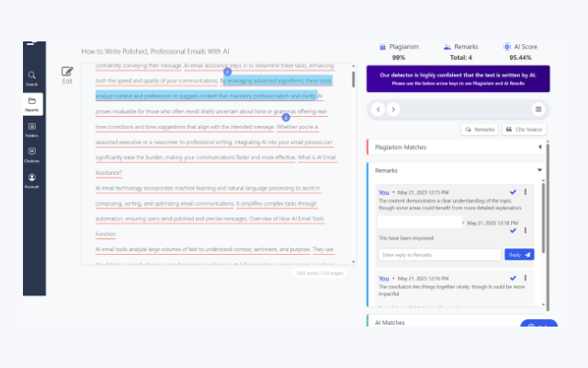This screenshot has height=368, width=588.
Task: Click the Plagiarism score icon
Action: click(x=382, y=47)
